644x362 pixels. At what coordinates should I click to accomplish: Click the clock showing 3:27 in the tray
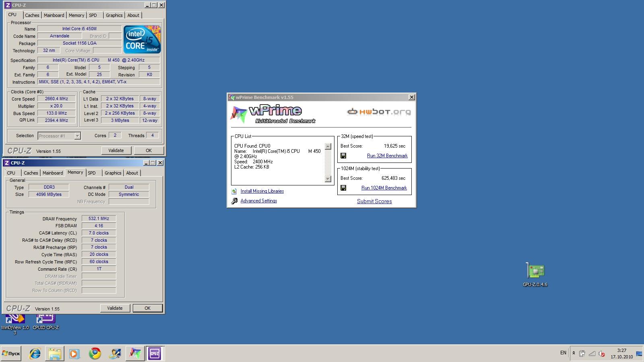pos(621,354)
